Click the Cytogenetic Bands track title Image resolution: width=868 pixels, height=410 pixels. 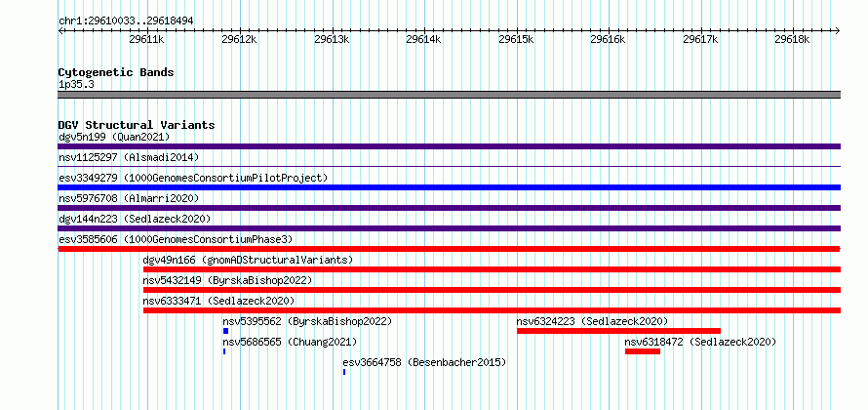click(x=116, y=72)
